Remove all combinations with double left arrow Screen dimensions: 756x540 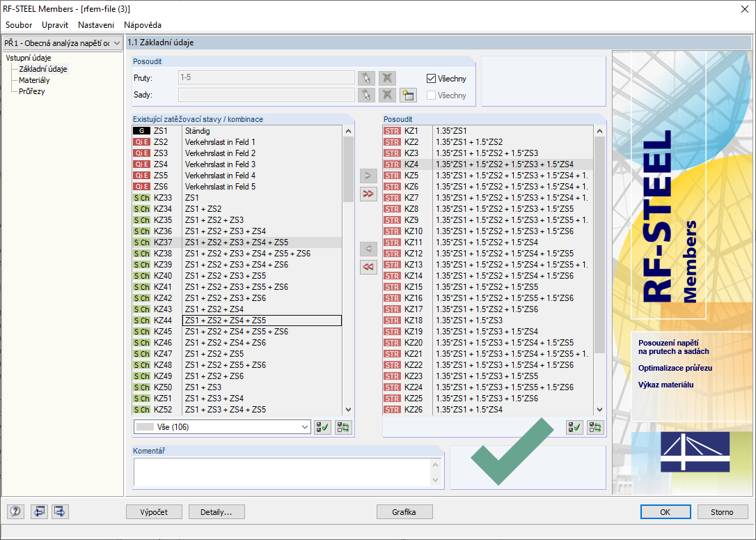(368, 267)
